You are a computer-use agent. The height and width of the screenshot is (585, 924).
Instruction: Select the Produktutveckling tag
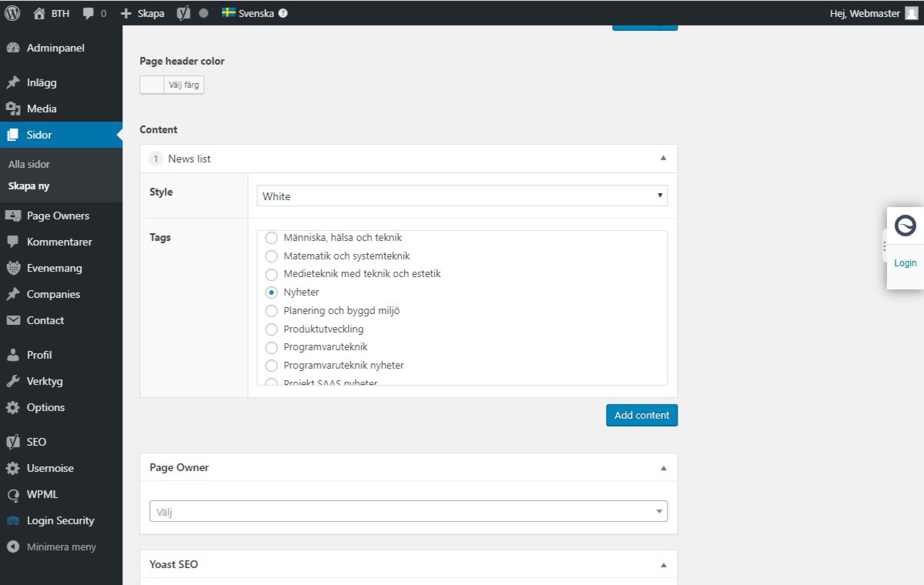[271, 329]
